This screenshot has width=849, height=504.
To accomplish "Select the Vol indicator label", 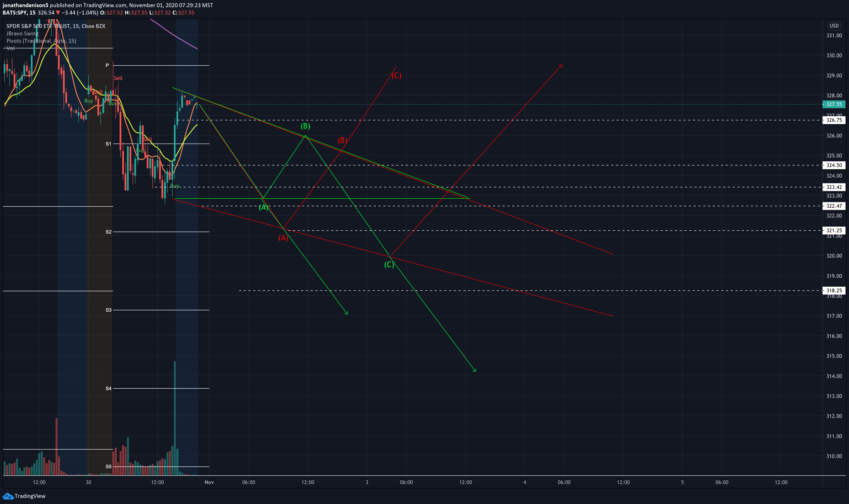I will pyautogui.click(x=10, y=48).
